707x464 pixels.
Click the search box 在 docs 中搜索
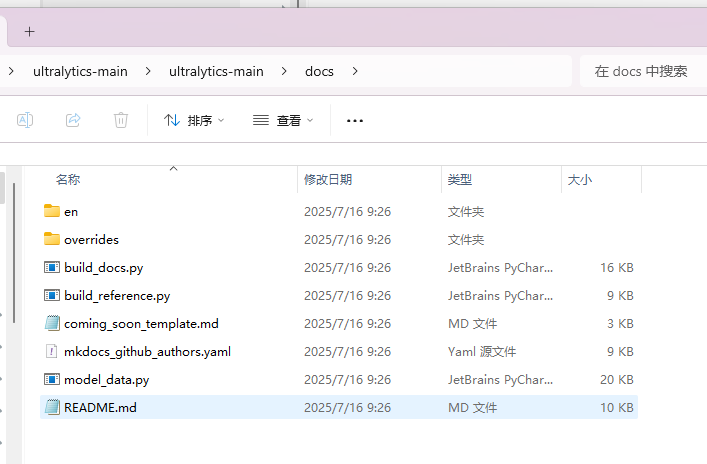(x=643, y=71)
